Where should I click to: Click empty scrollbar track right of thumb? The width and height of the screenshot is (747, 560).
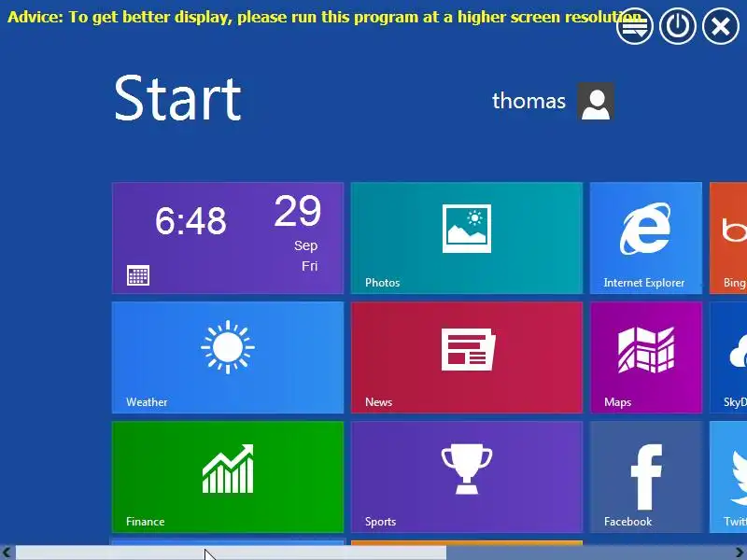(x=589, y=553)
